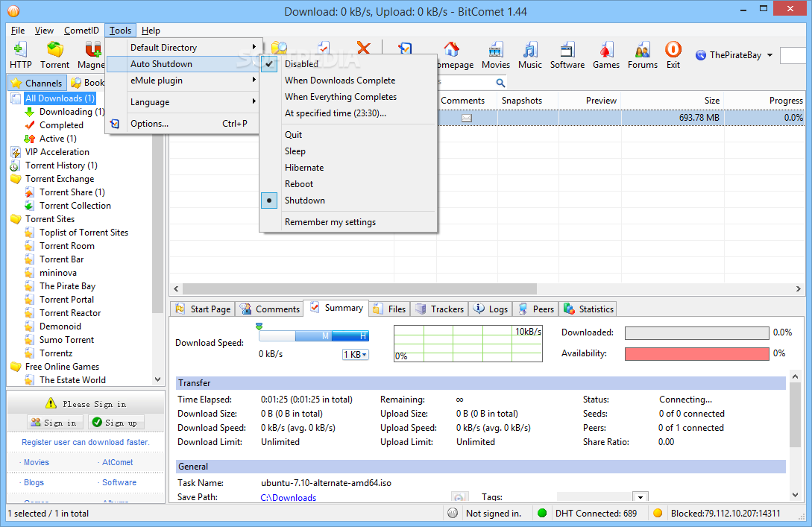The height and width of the screenshot is (527, 812).
Task: Expand the Default Directory submenu
Action: click(182, 47)
